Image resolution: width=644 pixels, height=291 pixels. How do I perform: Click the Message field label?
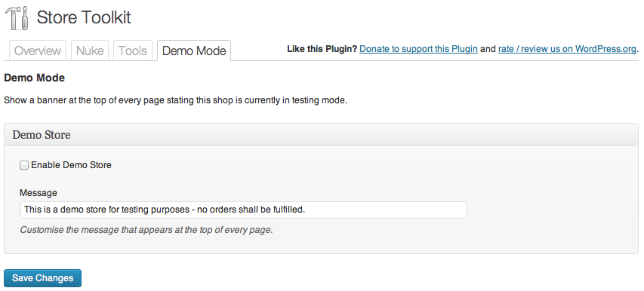(x=39, y=193)
